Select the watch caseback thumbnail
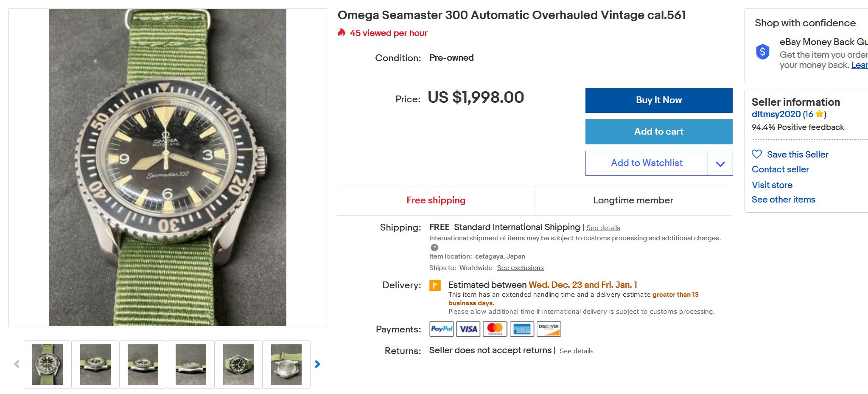This screenshot has height=394, width=868. coord(286,365)
